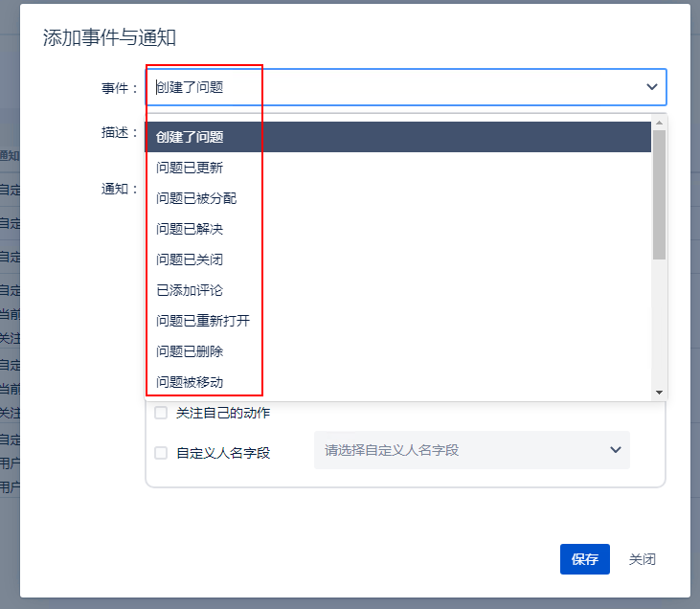
Task: Select "已添加评论" from the list
Action: click(x=190, y=290)
